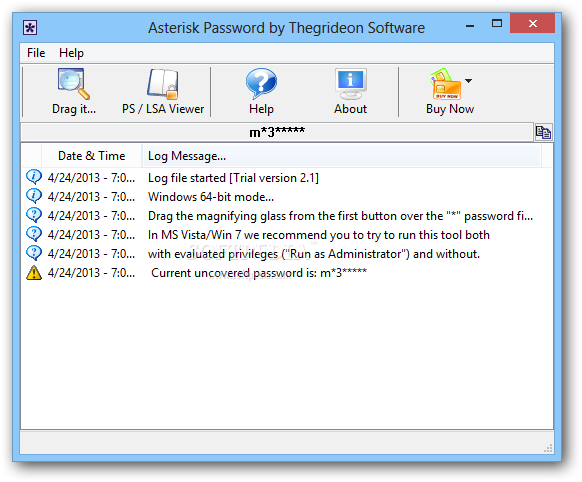
Task: Select the 'Log file started [Trial version 2.1]' row
Action: point(287,178)
